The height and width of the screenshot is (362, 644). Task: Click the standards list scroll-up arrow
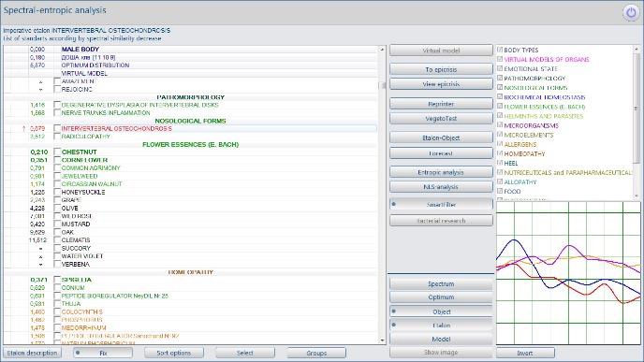pos(382,50)
